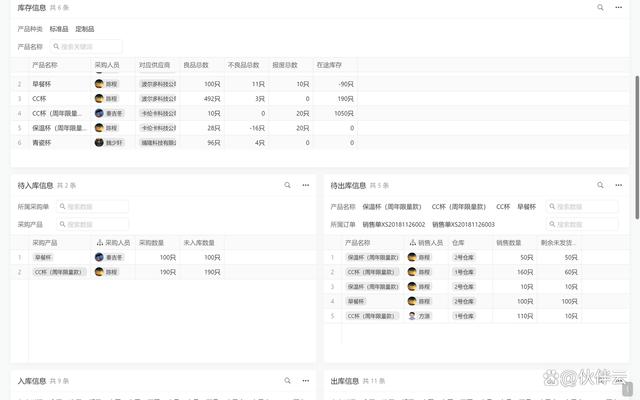
Task: Open the 早餐杯 tag in 待出库信息 row 4
Action: coord(356,301)
